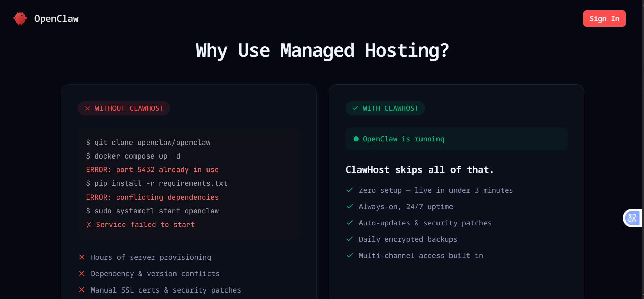Click the 'Why Use Managed Hosting?' heading
Viewport: 644px width, 299px height.
click(322, 50)
